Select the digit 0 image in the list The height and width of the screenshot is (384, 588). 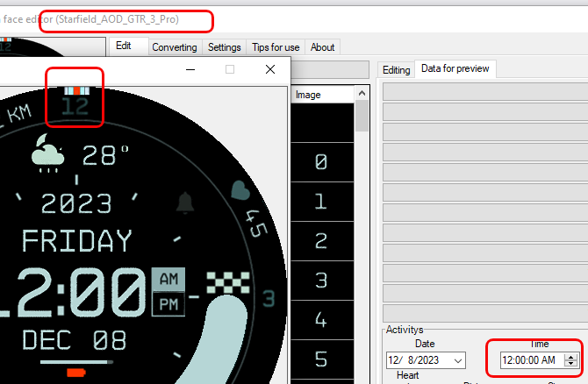[x=322, y=162]
